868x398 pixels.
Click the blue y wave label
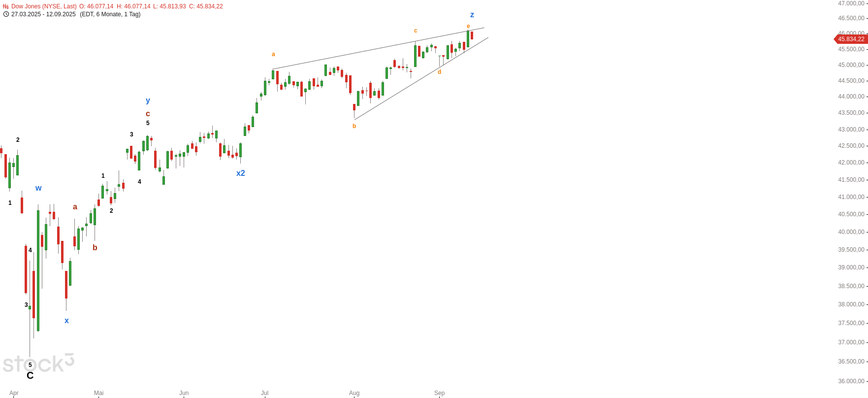pyautogui.click(x=148, y=100)
